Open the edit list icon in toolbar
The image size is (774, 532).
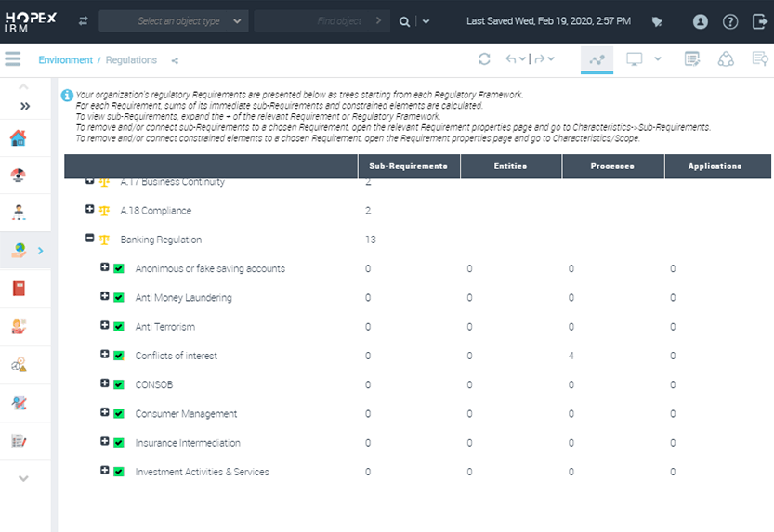pyautogui.click(x=692, y=59)
